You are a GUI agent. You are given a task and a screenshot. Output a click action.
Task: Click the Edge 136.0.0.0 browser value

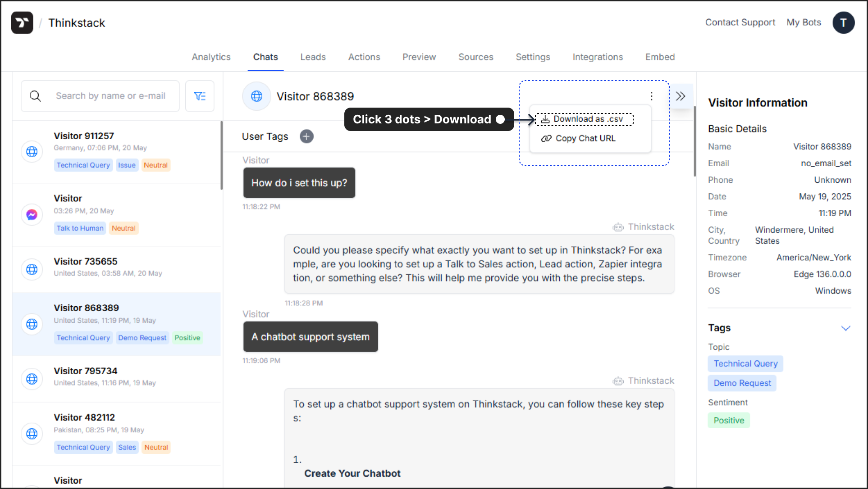pyautogui.click(x=822, y=274)
